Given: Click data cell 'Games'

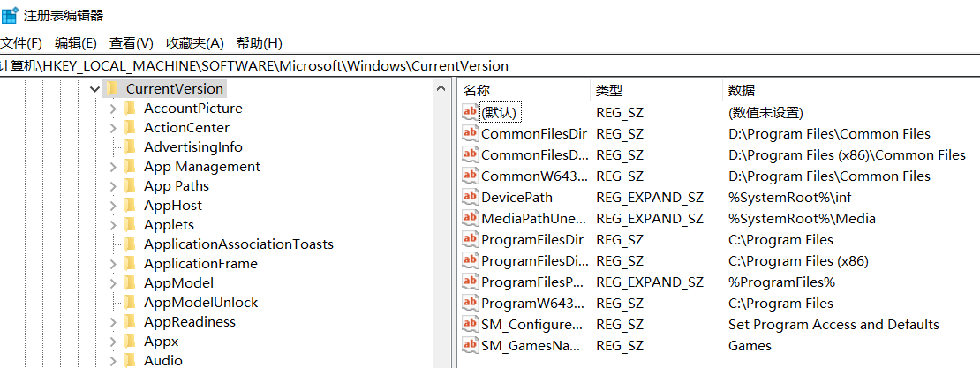Looking at the screenshot, I should click(750, 346).
